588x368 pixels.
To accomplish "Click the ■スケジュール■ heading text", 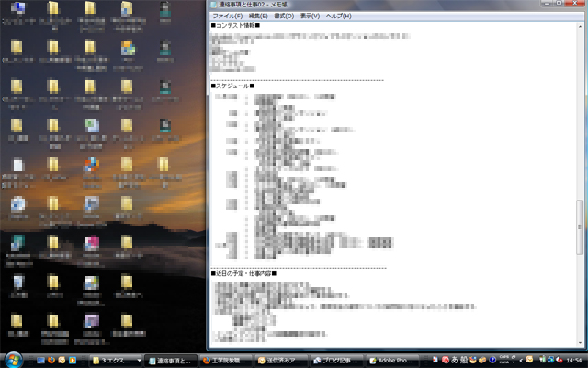I will (232, 86).
